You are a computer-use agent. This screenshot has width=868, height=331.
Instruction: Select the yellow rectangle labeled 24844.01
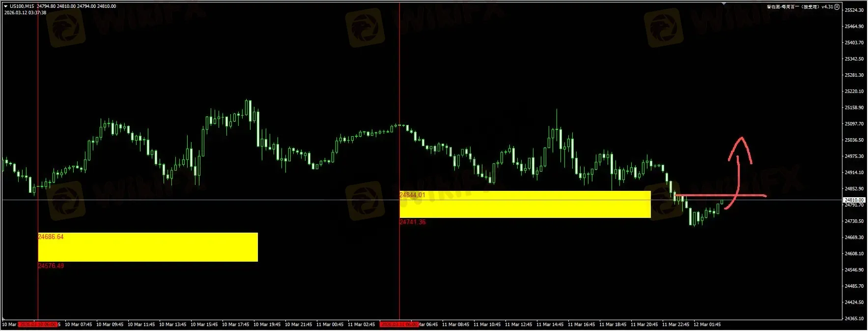tap(525, 204)
